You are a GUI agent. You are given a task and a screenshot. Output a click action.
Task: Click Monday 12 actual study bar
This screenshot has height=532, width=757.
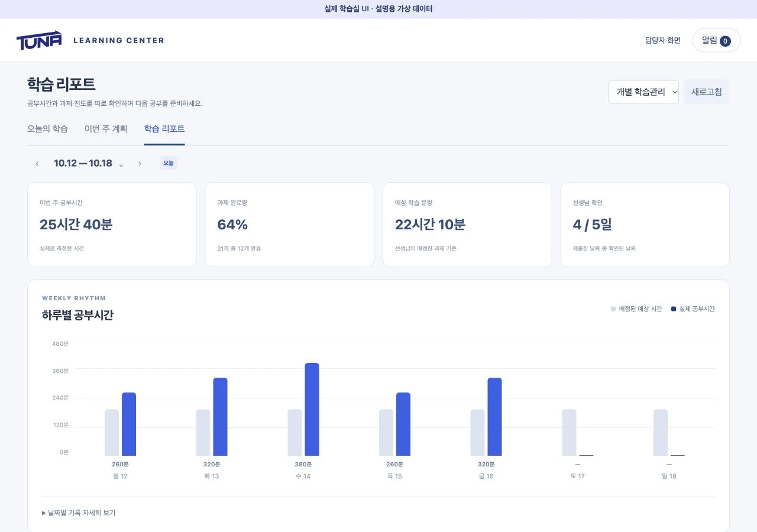129,424
